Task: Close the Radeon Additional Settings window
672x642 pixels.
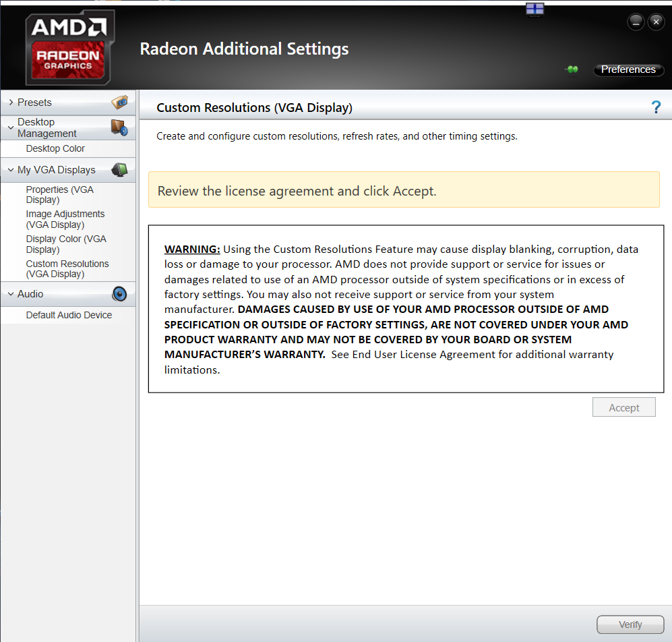Action: click(656, 22)
